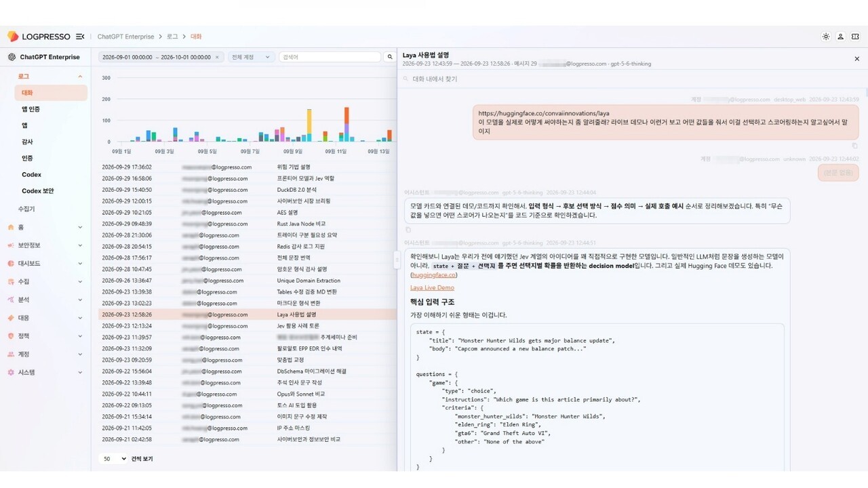This screenshot has width=868, height=488.
Task: Open the 50 rows per page dropdown
Action: pos(114,459)
